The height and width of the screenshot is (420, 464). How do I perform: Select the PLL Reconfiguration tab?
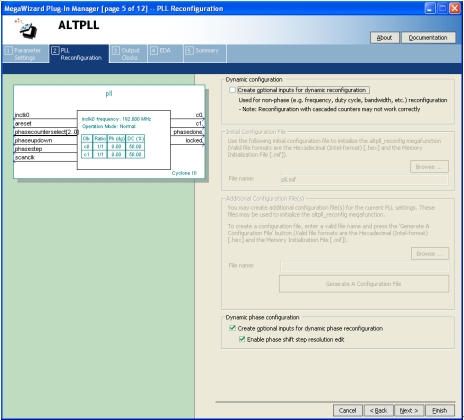(79, 54)
